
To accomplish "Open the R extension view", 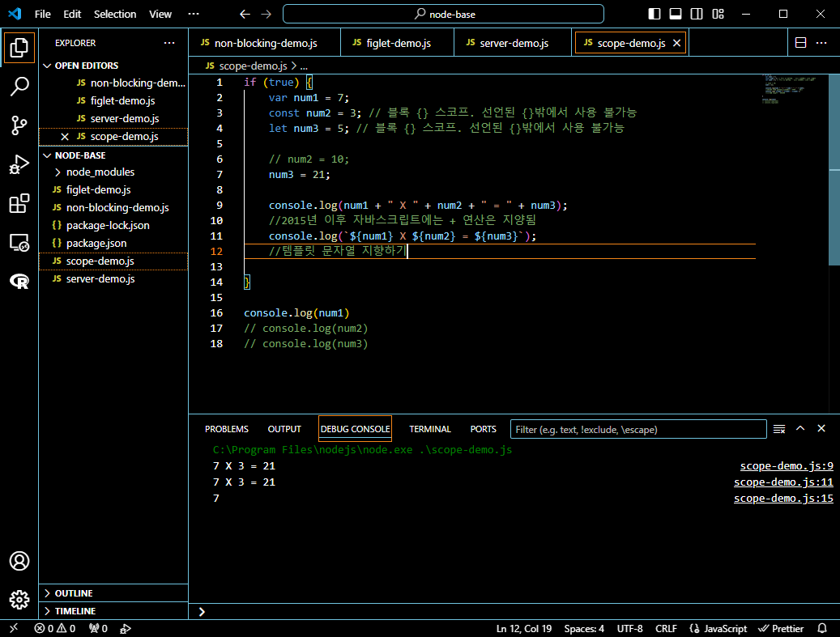I will point(19,282).
